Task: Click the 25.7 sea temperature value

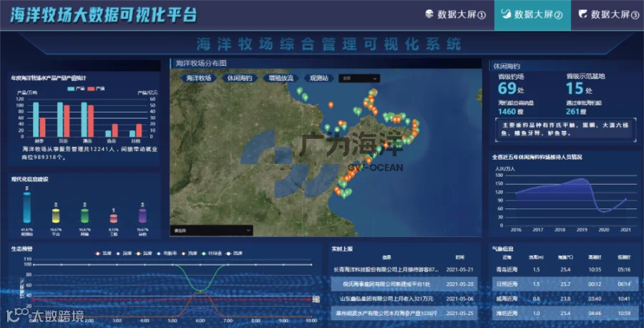Action: click(x=565, y=284)
